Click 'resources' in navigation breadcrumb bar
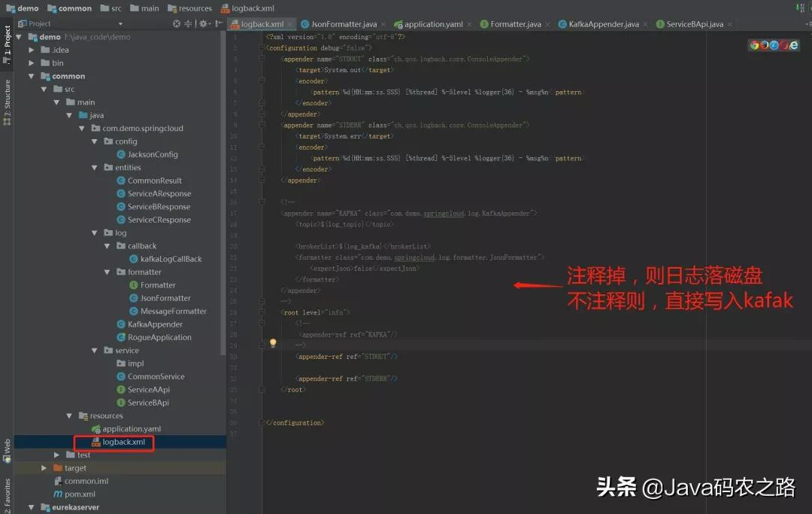Screen dimensions: 812x514 pos(189,8)
